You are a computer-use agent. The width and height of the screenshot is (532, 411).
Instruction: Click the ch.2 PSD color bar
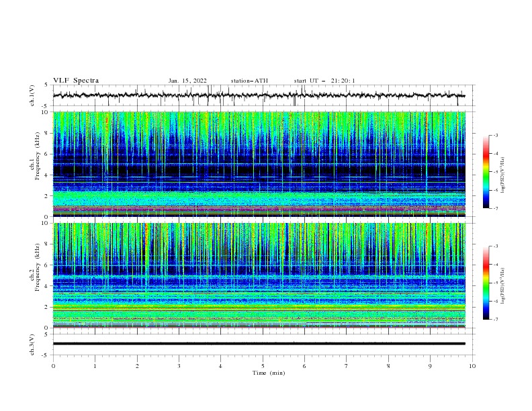(x=486, y=283)
